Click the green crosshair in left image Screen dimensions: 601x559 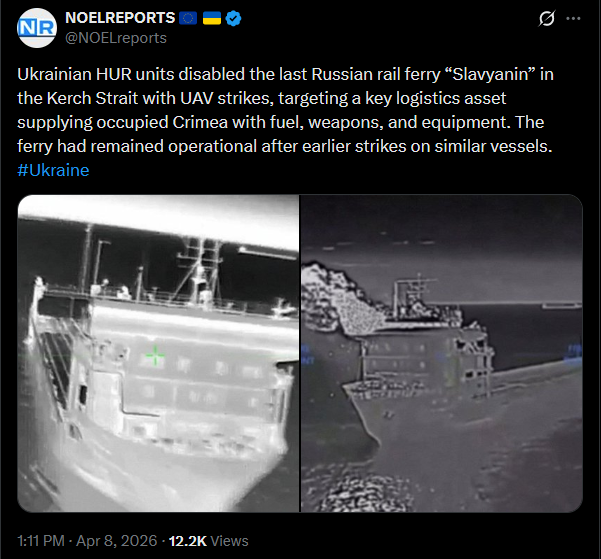pyautogui.click(x=155, y=355)
